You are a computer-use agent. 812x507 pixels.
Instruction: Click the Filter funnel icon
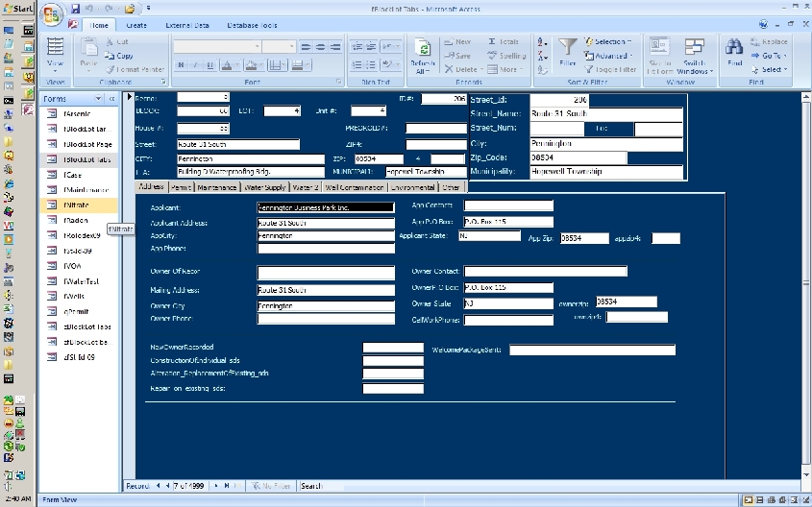click(x=568, y=48)
